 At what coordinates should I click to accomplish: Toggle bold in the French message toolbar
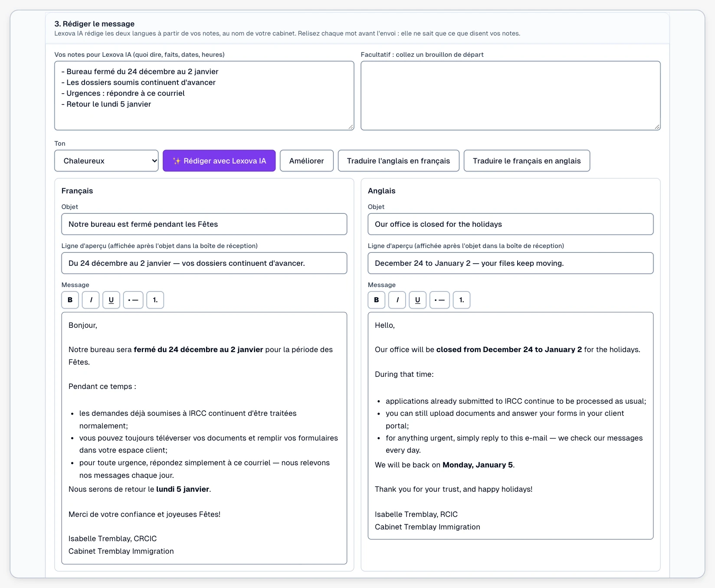click(70, 300)
